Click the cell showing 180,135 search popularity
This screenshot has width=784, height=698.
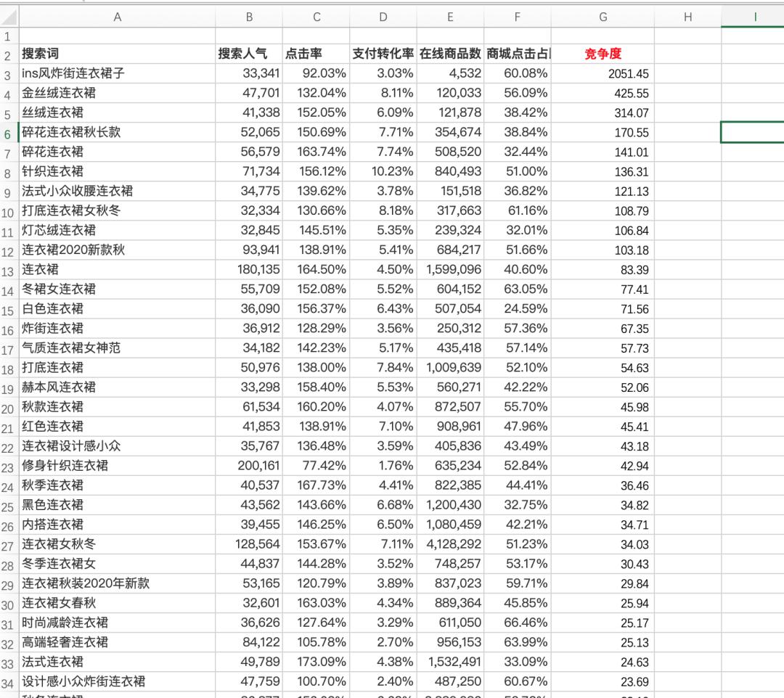pyautogui.click(x=249, y=269)
